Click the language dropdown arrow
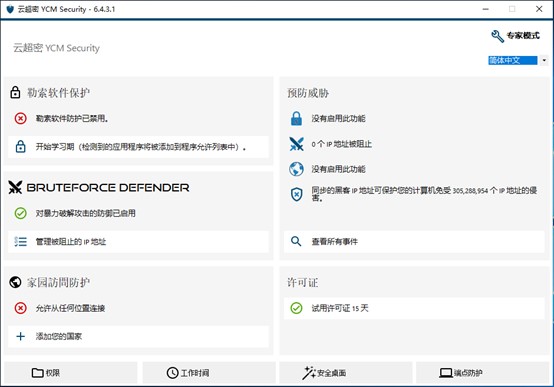The width and height of the screenshot is (554, 387). pos(544,60)
